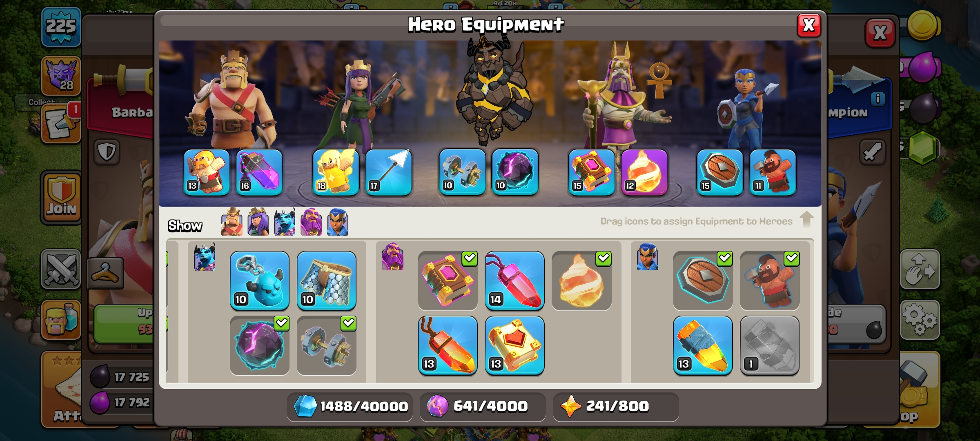Image resolution: width=980 pixels, height=441 pixels.
Task: Open the Minion Prince's dumbbell equipment slot
Action: (462, 172)
